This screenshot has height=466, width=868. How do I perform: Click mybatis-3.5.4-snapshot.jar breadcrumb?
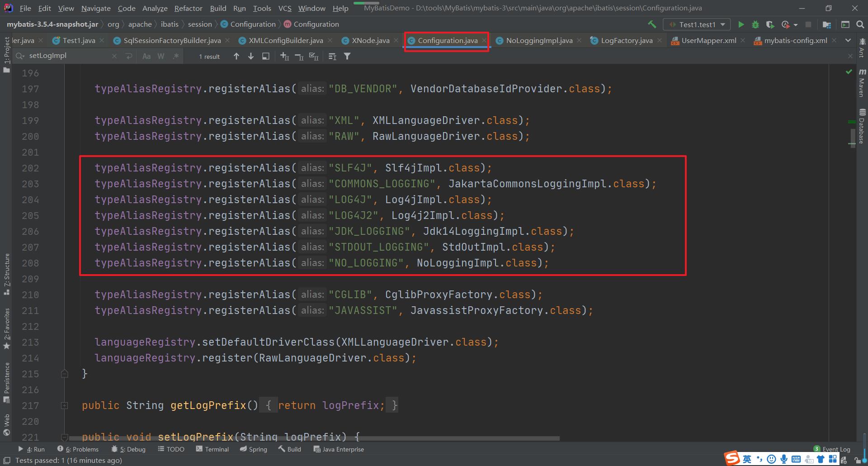tap(52, 24)
